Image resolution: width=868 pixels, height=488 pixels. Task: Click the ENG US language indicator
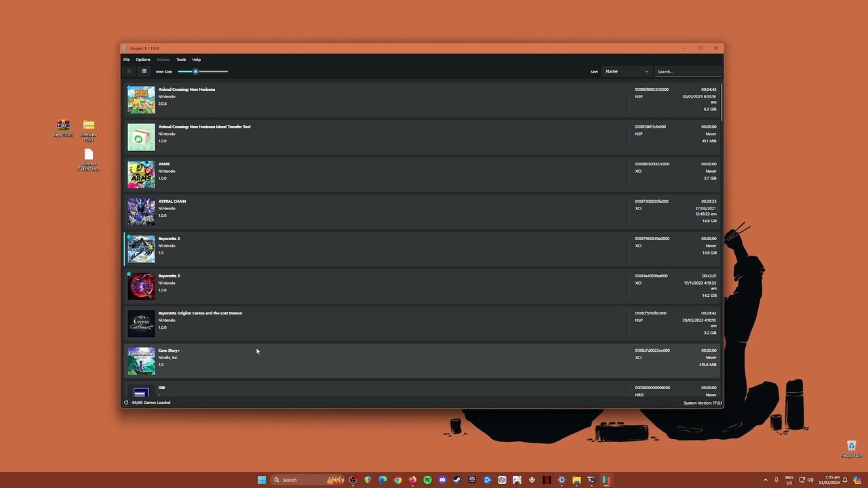tap(789, 480)
